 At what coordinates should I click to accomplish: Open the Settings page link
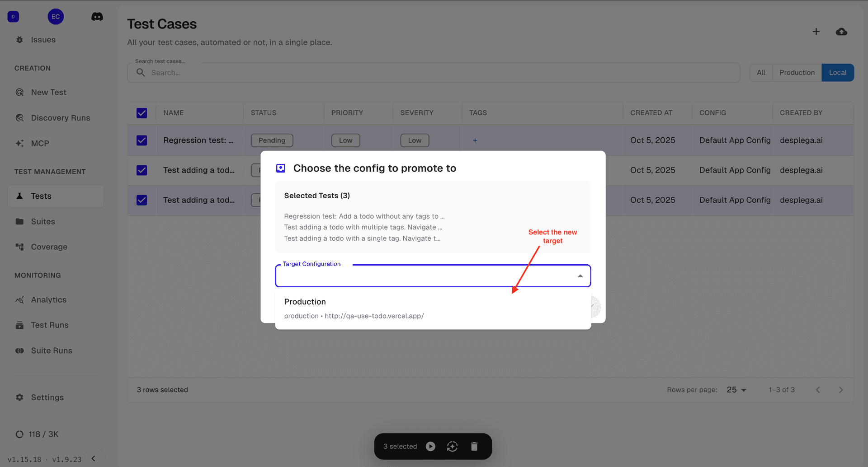pyautogui.click(x=47, y=397)
